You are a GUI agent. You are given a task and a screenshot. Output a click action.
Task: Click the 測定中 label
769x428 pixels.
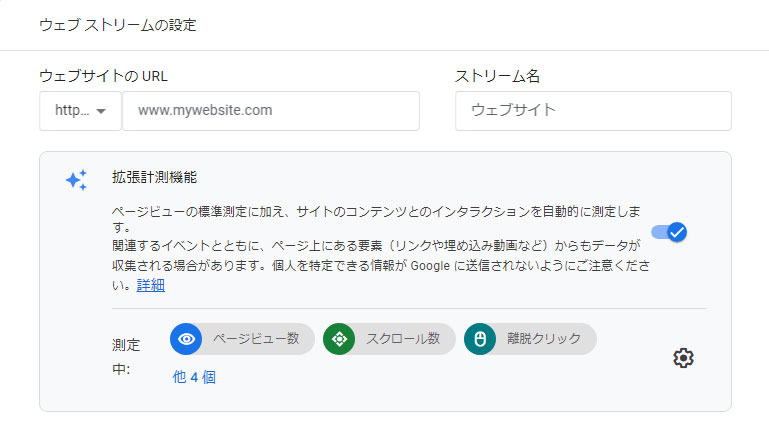point(126,357)
